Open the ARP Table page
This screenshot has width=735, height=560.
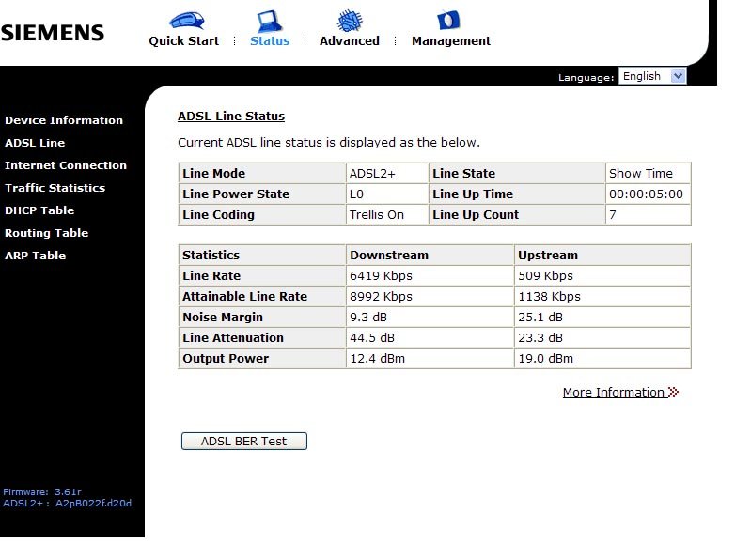click(x=35, y=256)
